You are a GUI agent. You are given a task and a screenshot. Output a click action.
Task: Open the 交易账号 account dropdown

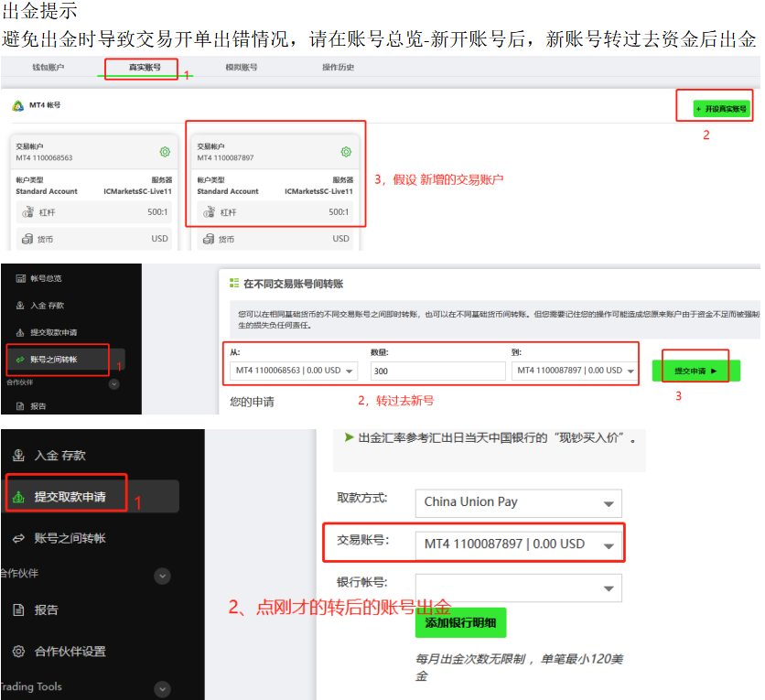click(x=519, y=544)
